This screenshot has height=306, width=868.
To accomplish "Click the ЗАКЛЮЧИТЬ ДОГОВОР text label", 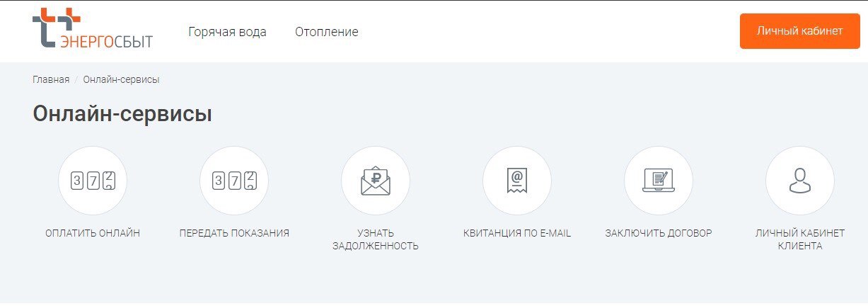I will pyautogui.click(x=659, y=233).
